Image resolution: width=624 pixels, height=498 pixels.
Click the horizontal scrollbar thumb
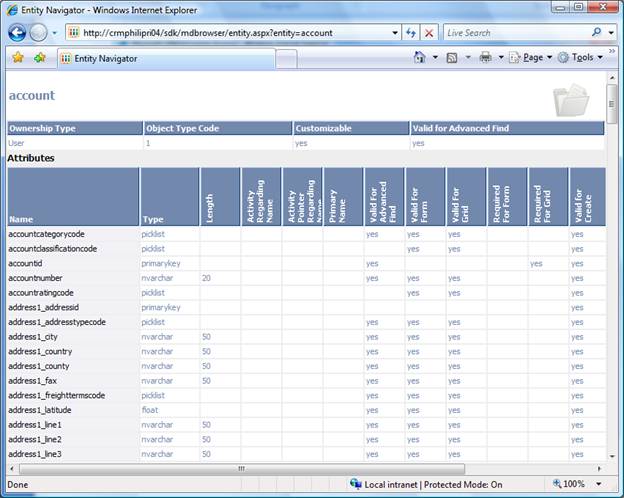point(240,467)
